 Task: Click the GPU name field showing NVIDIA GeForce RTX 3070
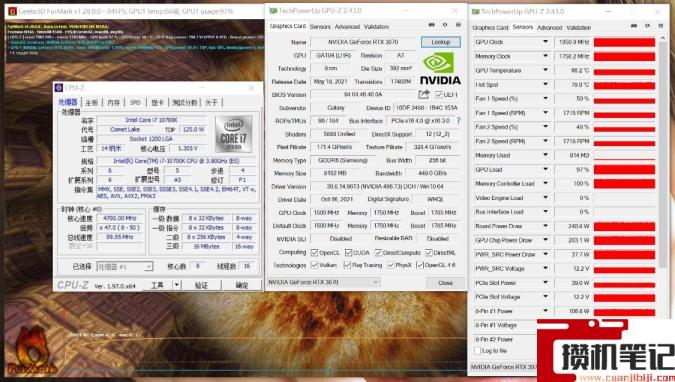pyautogui.click(x=362, y=42)
